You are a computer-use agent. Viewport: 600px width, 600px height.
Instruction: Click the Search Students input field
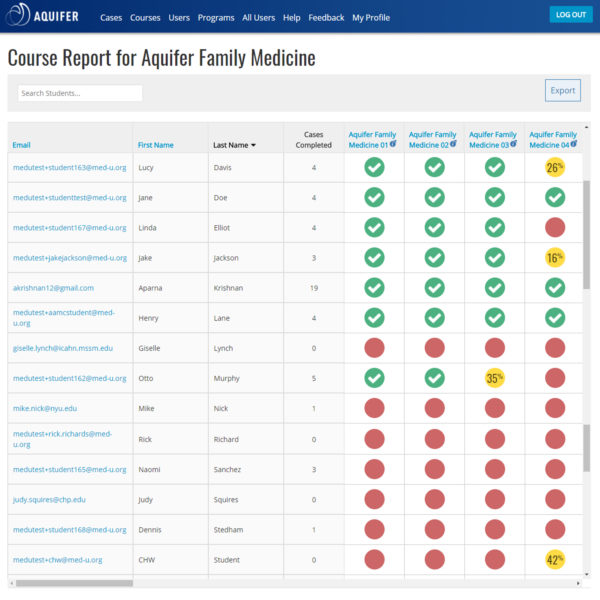point(80,93)
